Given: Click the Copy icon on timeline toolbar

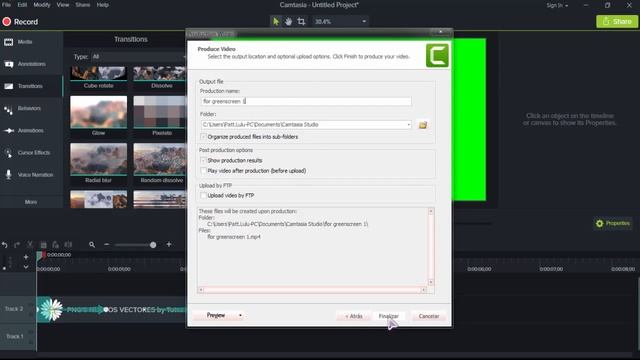Looking at the screenshot, I should pos(43,245).
